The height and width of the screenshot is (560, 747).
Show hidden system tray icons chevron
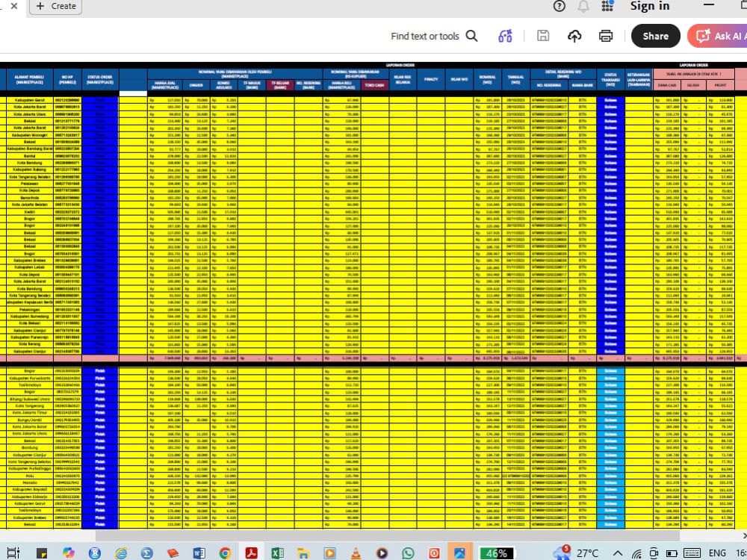pyautogui.click(x=618, y=553)
